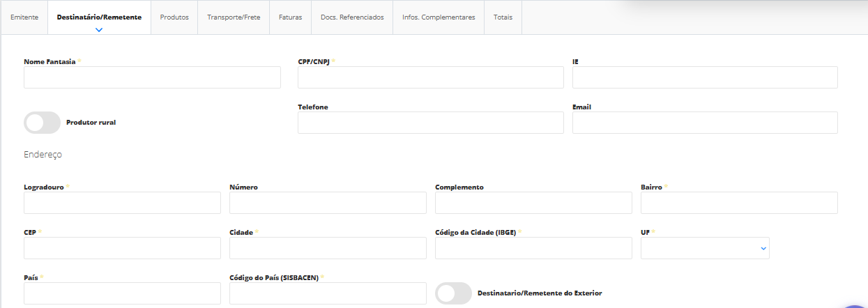This screenshot has height=308, width=868.
Task: Go to the Transporte/Frete tab
Action: pos(234,17)
